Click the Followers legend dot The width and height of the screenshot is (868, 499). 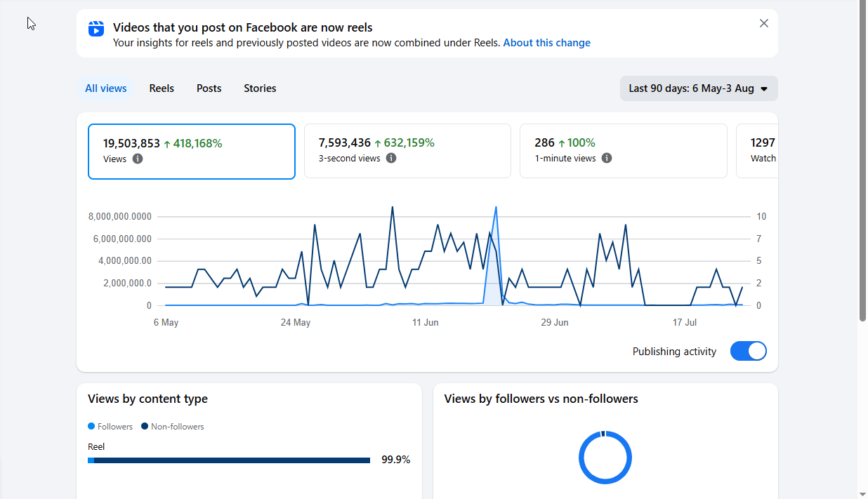tap(91, 426)
